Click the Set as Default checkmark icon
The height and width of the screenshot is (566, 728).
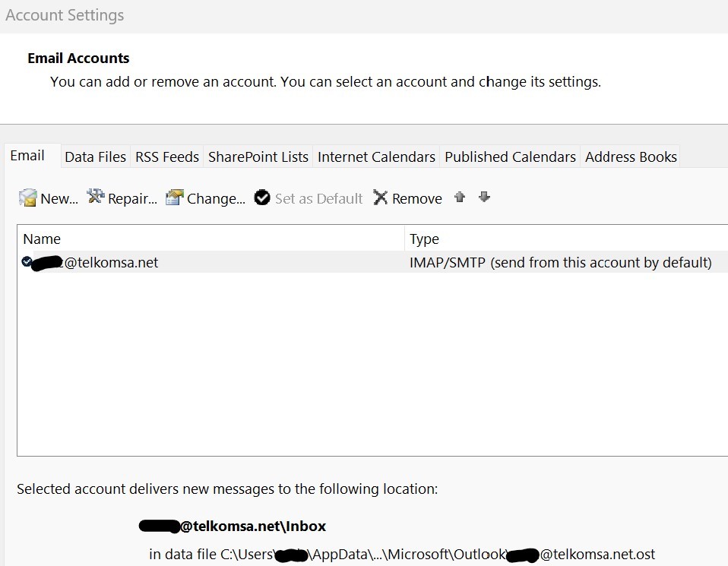[x=262, y=198]
